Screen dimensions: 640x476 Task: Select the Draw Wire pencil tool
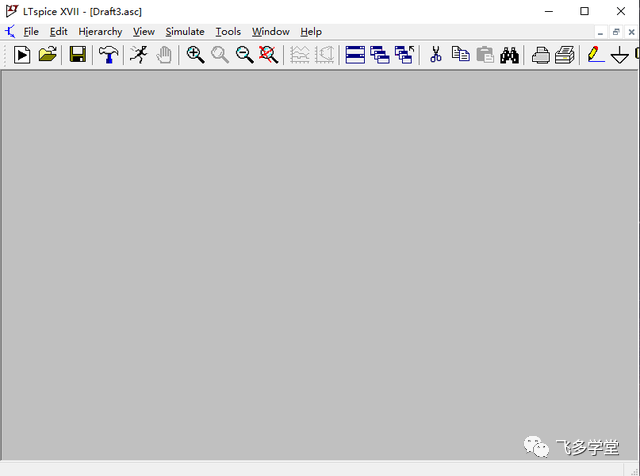596,54
